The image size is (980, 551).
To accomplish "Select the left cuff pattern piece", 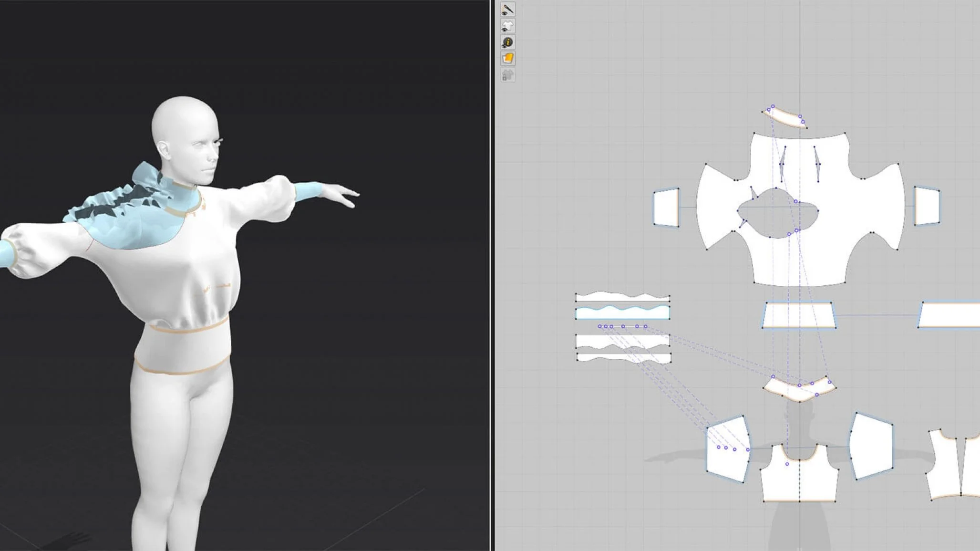I will [666, 208].
